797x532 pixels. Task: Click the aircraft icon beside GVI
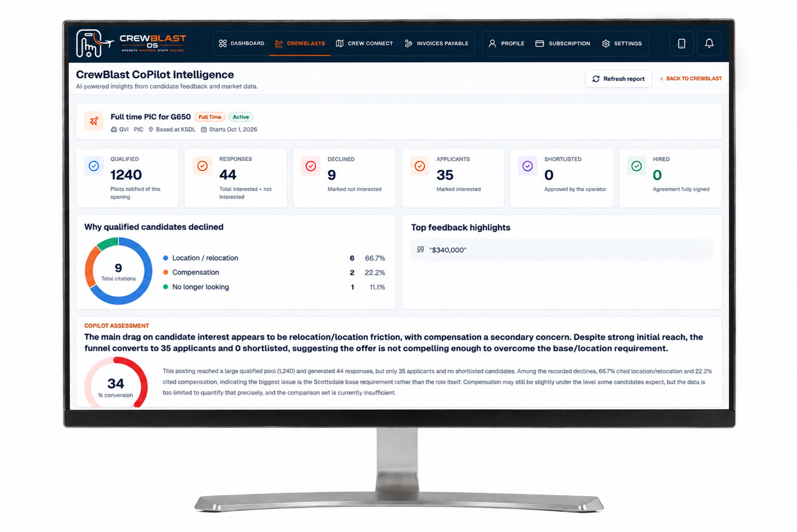point(114,130)
